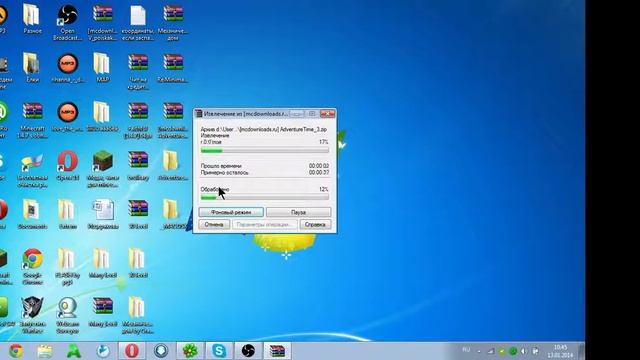The width and height of the screenshot is (640, 360).
Task: Open ICQ flower icon in taskbar
Action: [x=190, y=351]
